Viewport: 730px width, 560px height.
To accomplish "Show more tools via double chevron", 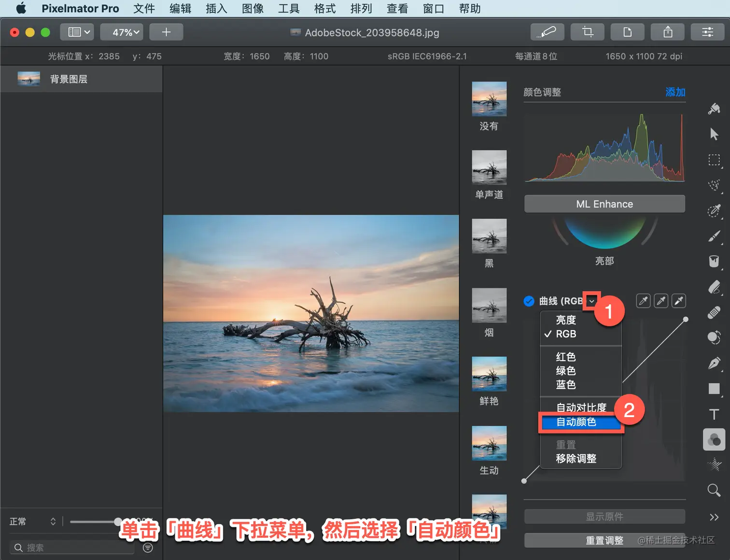I will (714, 517).
